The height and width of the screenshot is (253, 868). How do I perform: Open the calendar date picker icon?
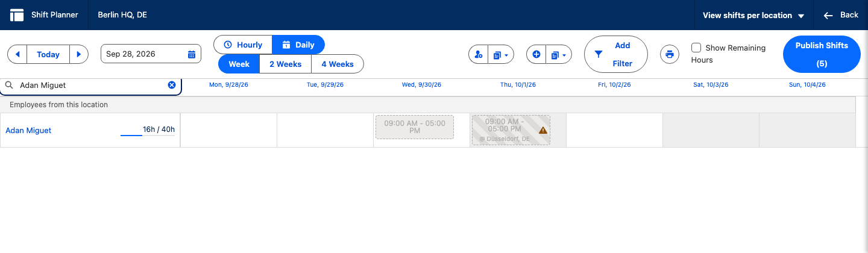point(192,54)
